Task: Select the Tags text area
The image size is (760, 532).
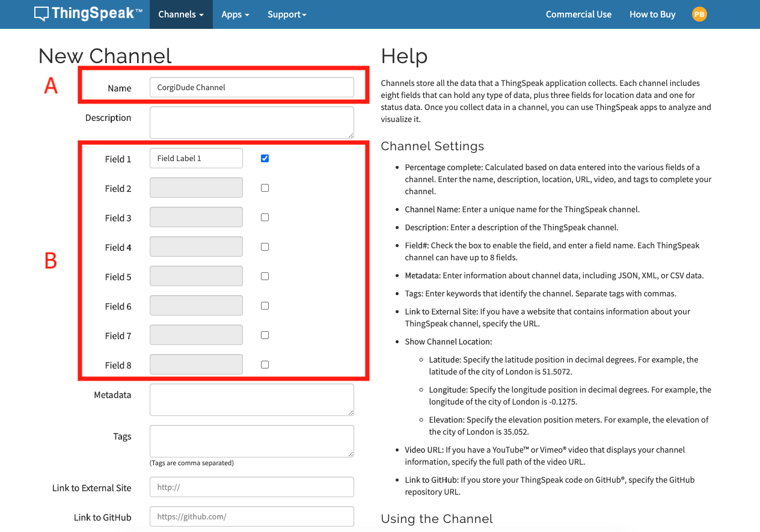Action: (x=251, y=441)
